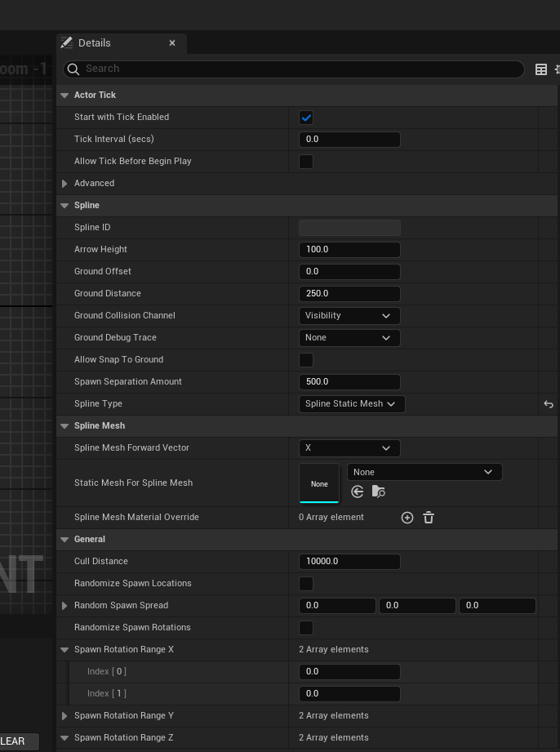560x752 pixels.
Task: Click the Static Mesh thumbnail preview
Action: (319, 483)
